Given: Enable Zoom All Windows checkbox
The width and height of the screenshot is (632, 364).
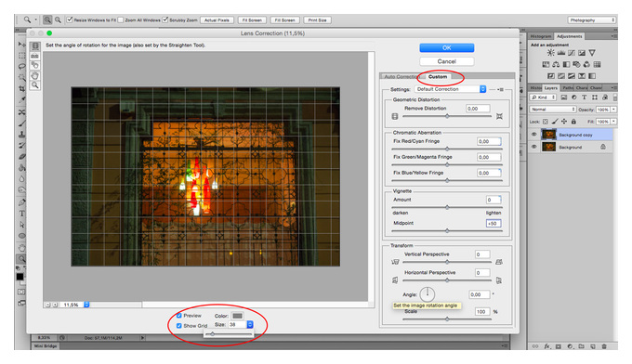Looking at the screenshot, I should 121,19.
